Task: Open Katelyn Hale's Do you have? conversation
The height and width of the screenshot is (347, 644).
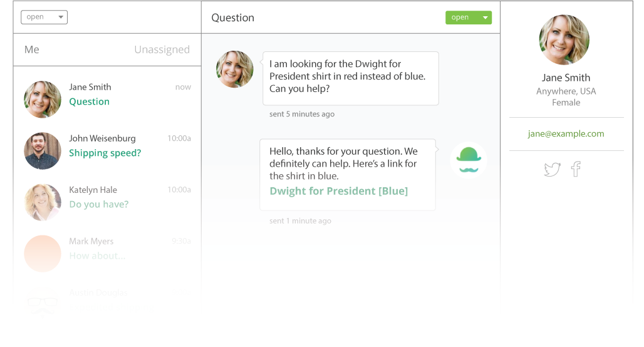Action: pos(107,202)
